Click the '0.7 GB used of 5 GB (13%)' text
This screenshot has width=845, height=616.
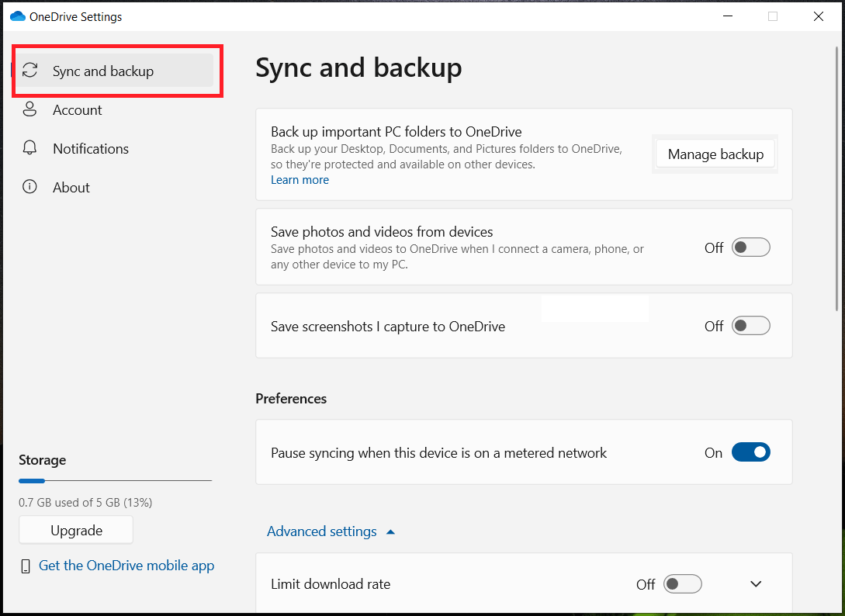(x=85, y=502)
